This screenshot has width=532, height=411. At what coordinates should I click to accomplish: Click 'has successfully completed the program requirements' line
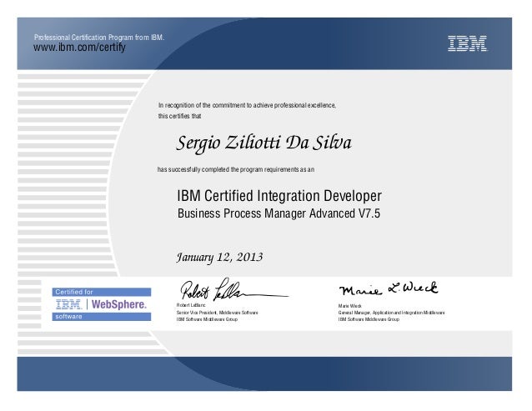coord(236,169)
